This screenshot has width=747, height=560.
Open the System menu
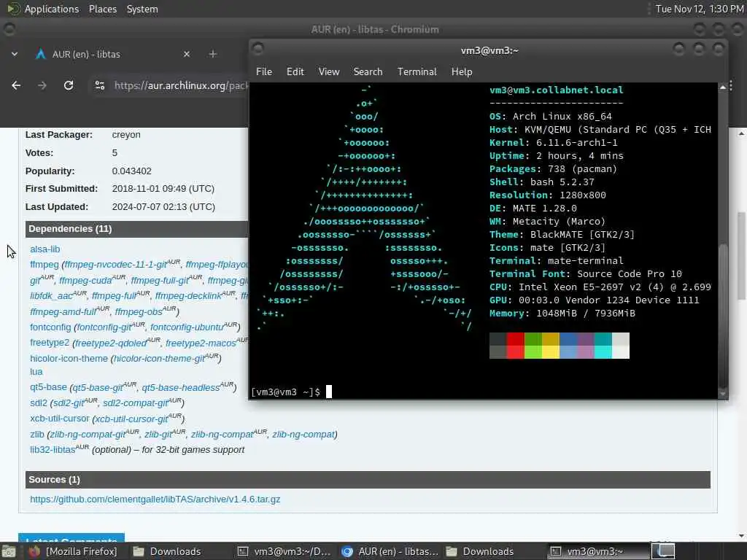click(x=142, y=9)
